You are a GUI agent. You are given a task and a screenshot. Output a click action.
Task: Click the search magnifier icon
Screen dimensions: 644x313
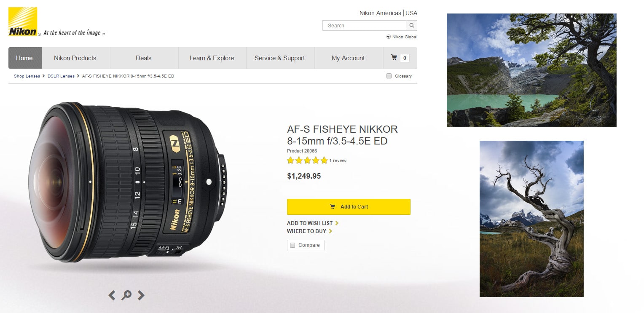[x=412, y=25]
